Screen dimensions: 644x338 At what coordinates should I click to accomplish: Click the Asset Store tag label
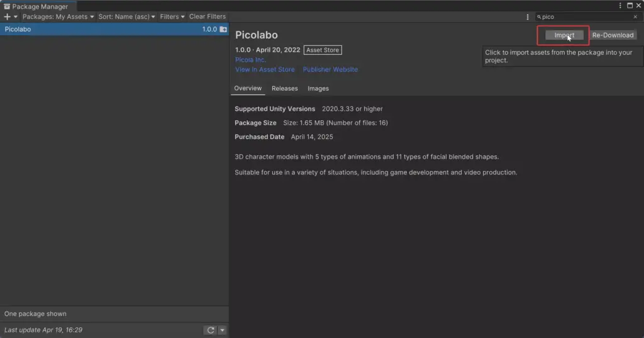click(323, 50)
